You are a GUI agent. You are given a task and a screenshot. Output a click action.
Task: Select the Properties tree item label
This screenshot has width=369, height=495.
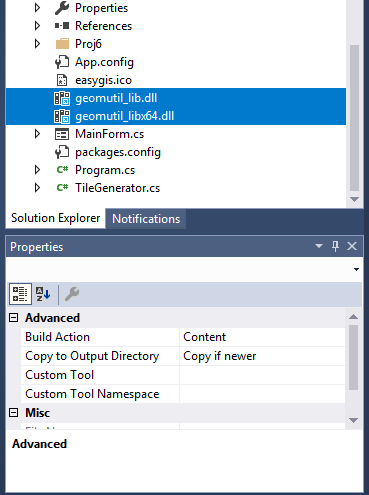tap(101, 8)
